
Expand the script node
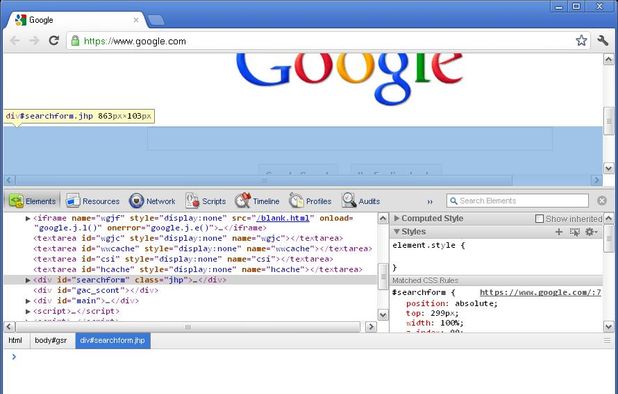coord(28,311)
